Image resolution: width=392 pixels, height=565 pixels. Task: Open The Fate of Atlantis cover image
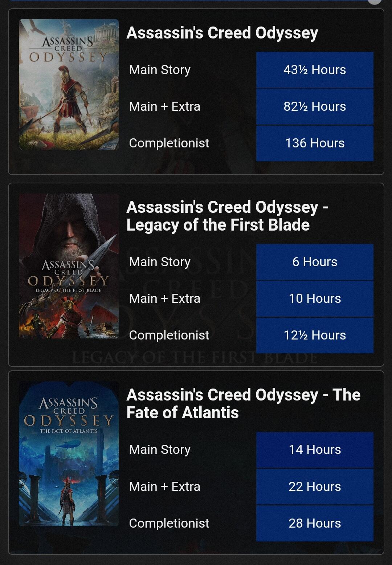(69, 454)
